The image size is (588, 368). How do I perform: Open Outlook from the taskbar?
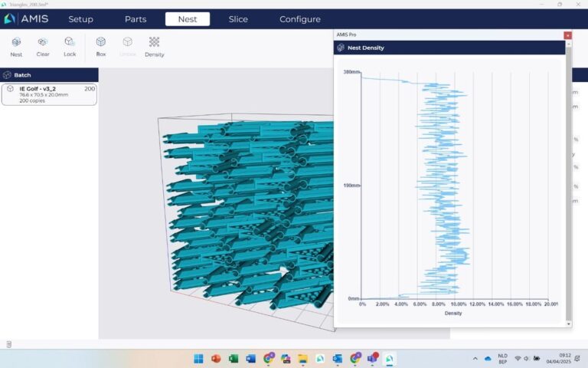click(x=337, y=359)
